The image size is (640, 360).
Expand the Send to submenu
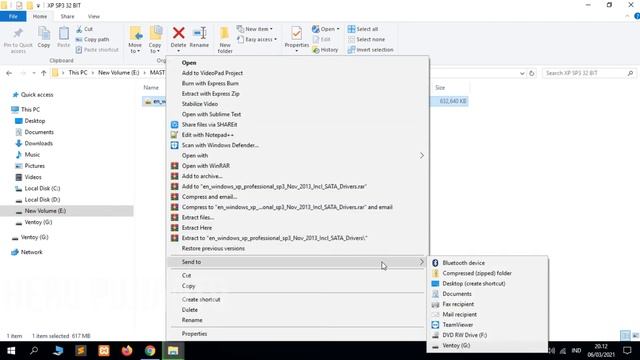click(x=297, y=262)
